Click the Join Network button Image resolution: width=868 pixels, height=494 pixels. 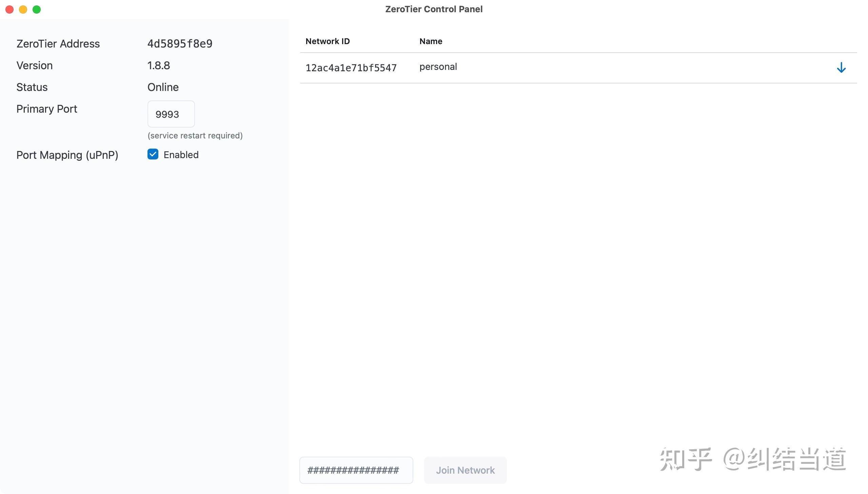(465, 470)
